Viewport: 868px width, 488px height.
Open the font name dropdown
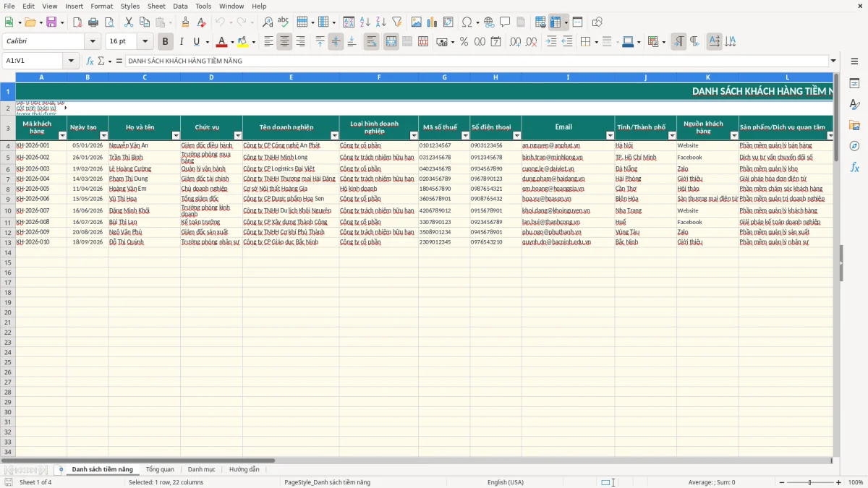pos(93,42)
